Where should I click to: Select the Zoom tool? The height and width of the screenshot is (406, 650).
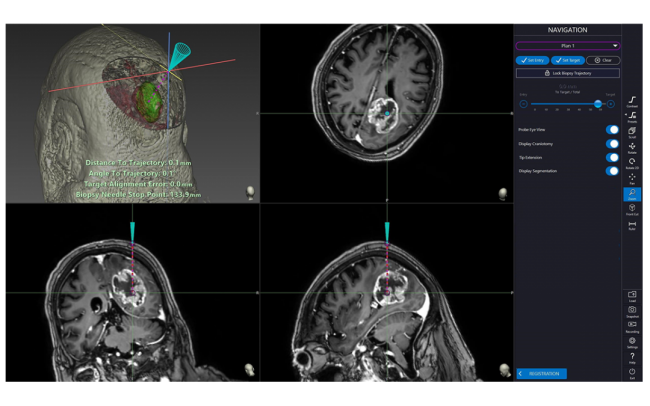632,195
